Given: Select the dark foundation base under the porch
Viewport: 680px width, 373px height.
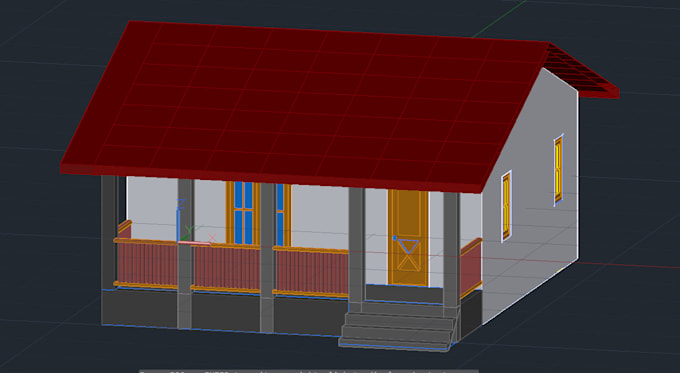Looking at the screenshot, I should [226, 313].
